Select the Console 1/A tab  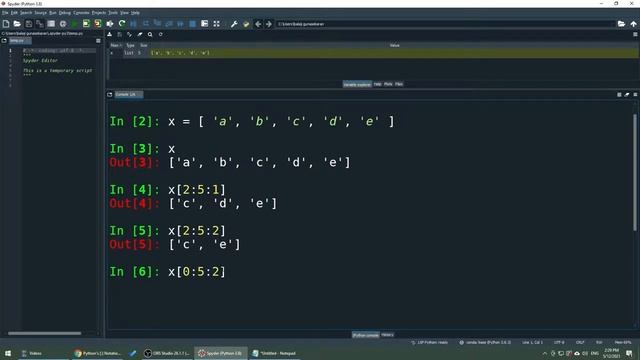tap(128, 95)
